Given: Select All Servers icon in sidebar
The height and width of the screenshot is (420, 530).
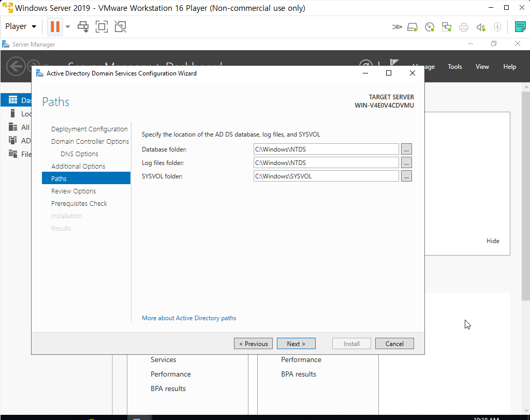Looking at the screenshot, I should (13, 127).
